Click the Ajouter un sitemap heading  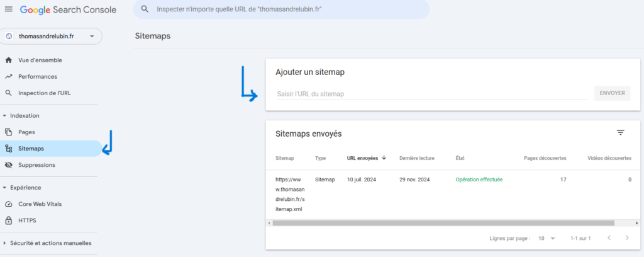(310, 72)
